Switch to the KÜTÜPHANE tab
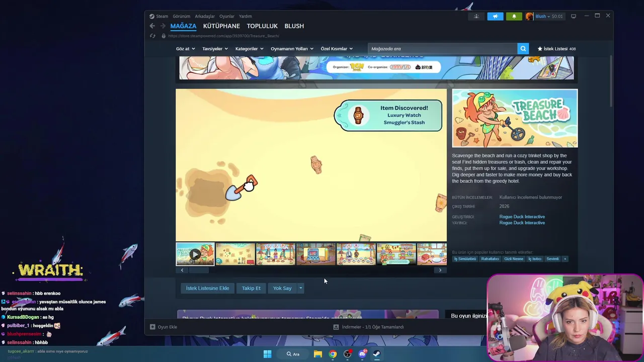The height and width of the screenshot is (362, 644). (221, 26)
